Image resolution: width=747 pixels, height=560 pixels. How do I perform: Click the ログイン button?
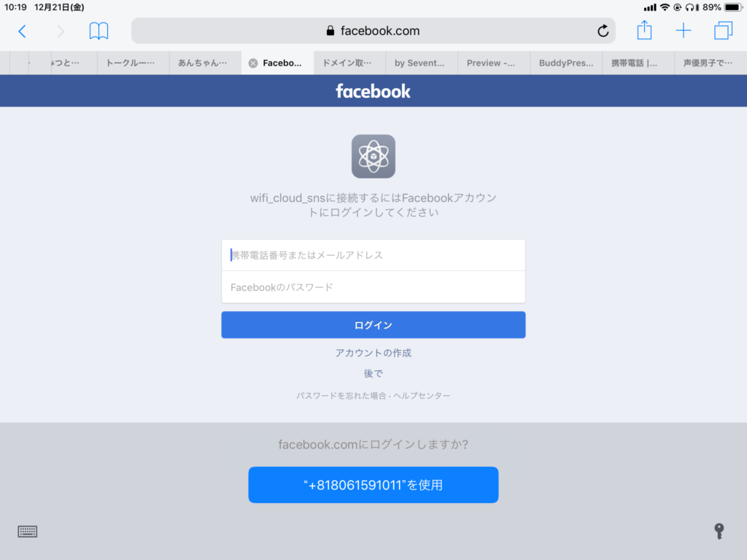(x=373, y=324)
